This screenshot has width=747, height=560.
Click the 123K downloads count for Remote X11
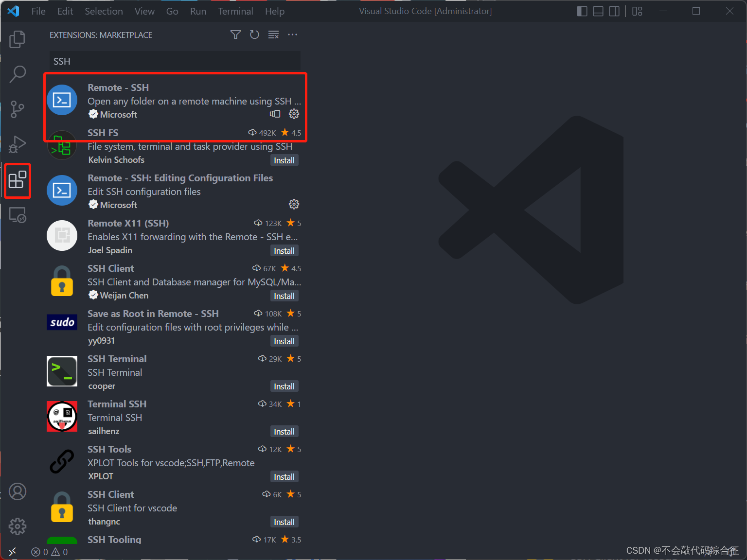[x=268, y=223]
